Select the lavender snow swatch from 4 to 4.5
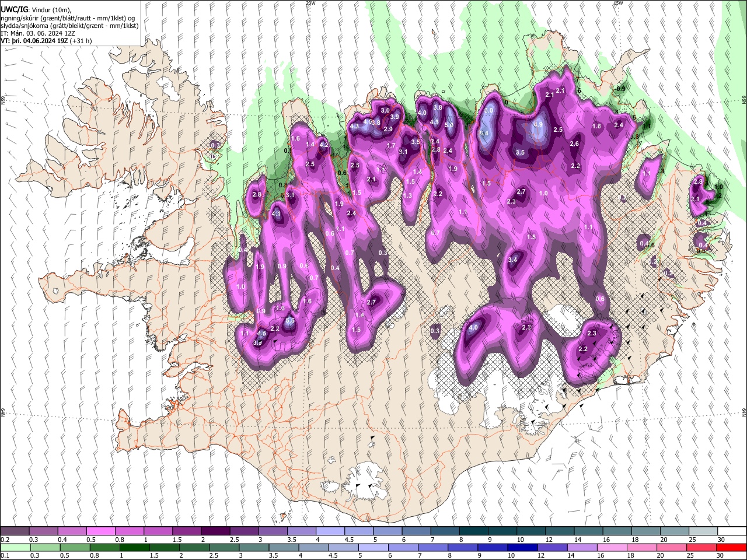Image resolution: width=747 pixels, height=560 pixels. 330,531
